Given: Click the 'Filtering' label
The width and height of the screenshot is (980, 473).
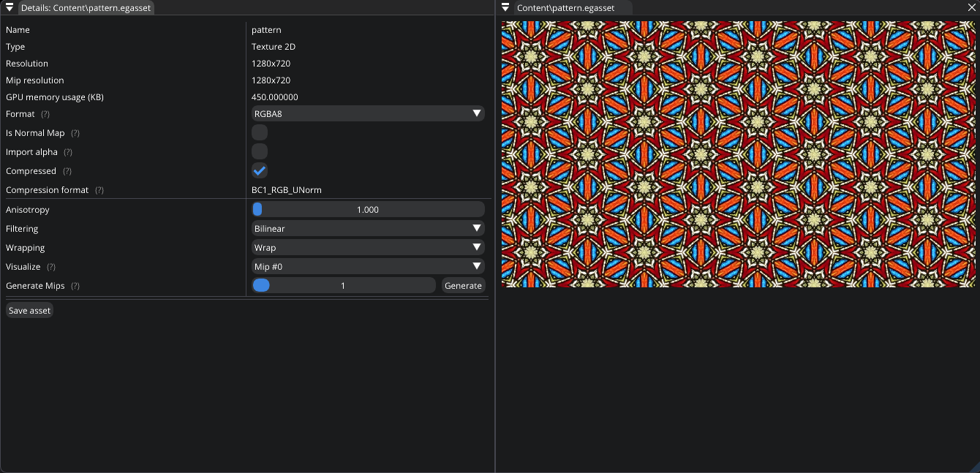Looking at the screenshot, I should [22, 229].
